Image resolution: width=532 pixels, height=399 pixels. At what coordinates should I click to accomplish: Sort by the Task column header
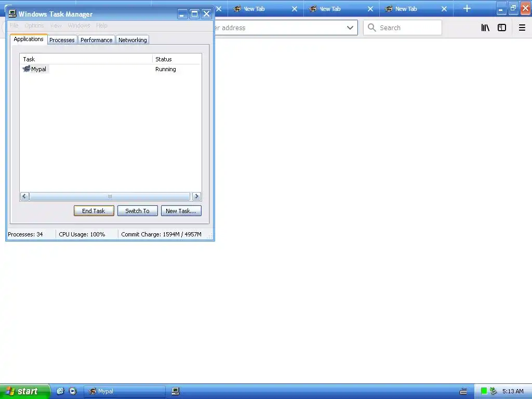point(86,59)
